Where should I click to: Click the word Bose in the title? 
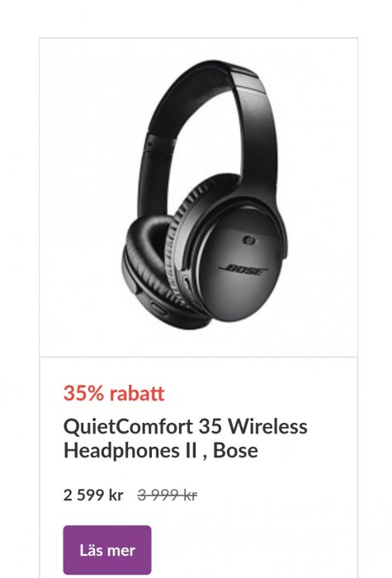coord(235,451)
